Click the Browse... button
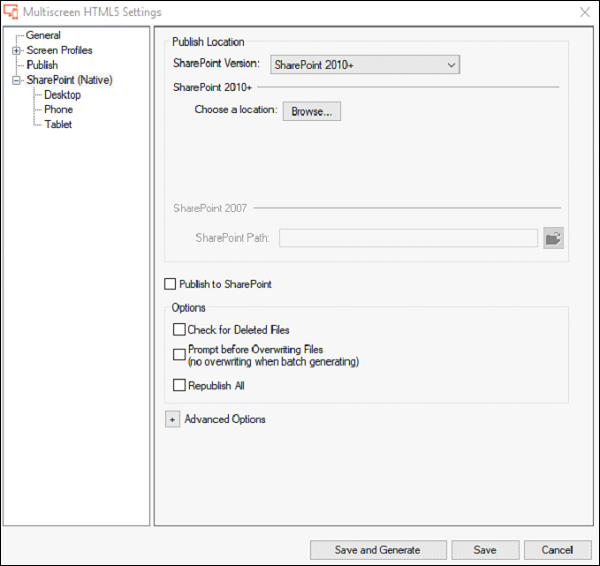This screenshot has height=566, width=600. (x=312, y=111)
